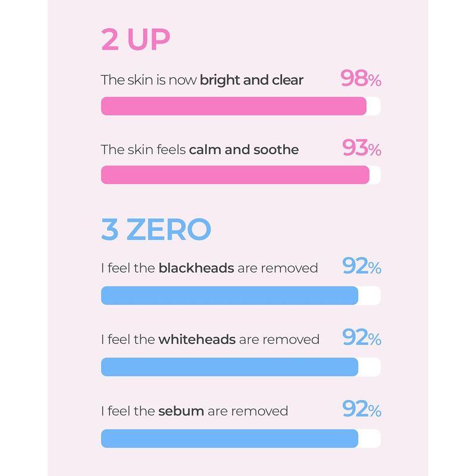
Task: Click the blue whiteheads progress bar
Action: point(229,367)
